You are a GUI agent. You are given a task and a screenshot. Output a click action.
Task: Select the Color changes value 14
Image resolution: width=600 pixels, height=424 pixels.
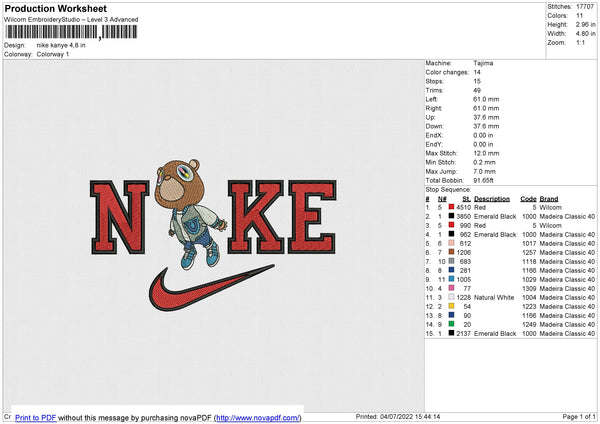tap(477, 72)
